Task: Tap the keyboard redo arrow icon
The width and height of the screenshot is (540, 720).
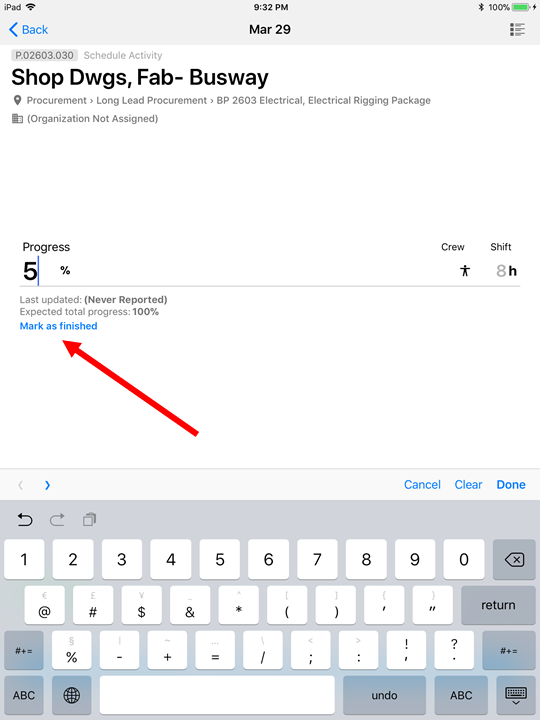Action: 57,520
